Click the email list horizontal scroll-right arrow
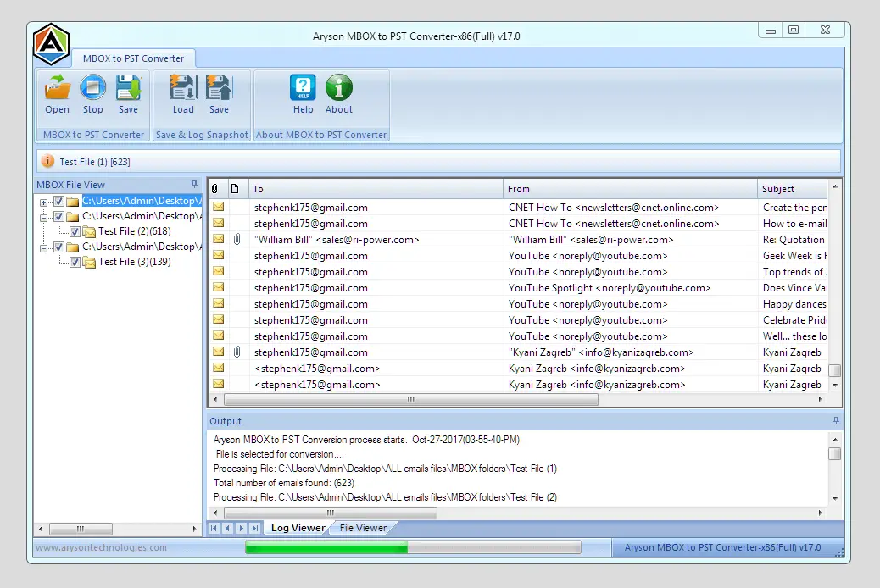This screenshot has height=588, width=880. click(x=821, y=399)
